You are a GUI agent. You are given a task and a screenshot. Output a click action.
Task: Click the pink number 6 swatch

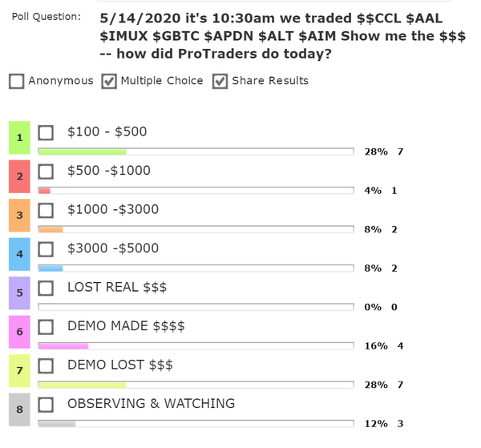point(19,331)
